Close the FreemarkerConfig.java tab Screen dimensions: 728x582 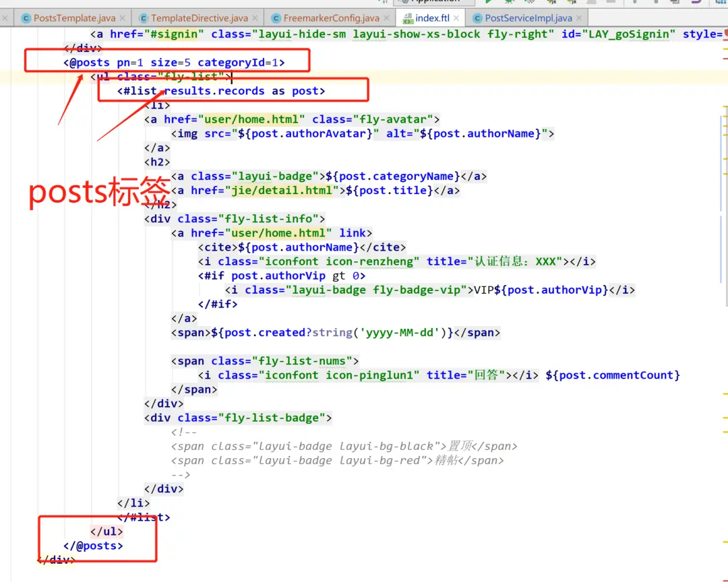[x=387, y=18]
